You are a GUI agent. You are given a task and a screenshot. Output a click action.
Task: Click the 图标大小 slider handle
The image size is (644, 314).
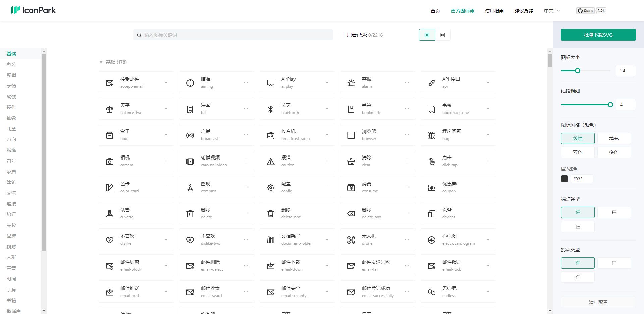pyautogui.click(x=578, y=71)
